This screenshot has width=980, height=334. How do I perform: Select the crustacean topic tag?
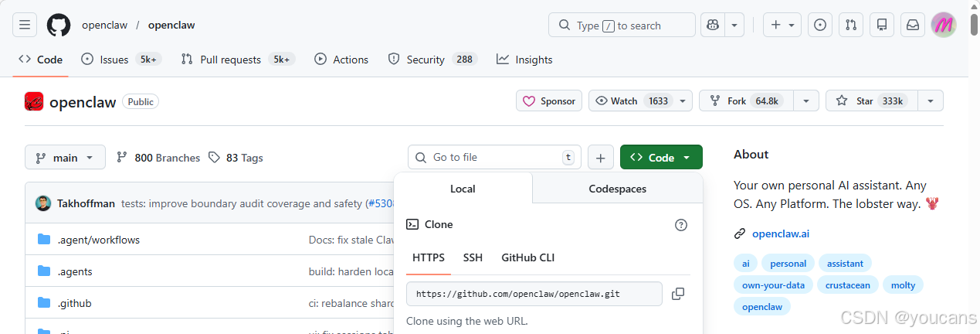tap(849, 285)
